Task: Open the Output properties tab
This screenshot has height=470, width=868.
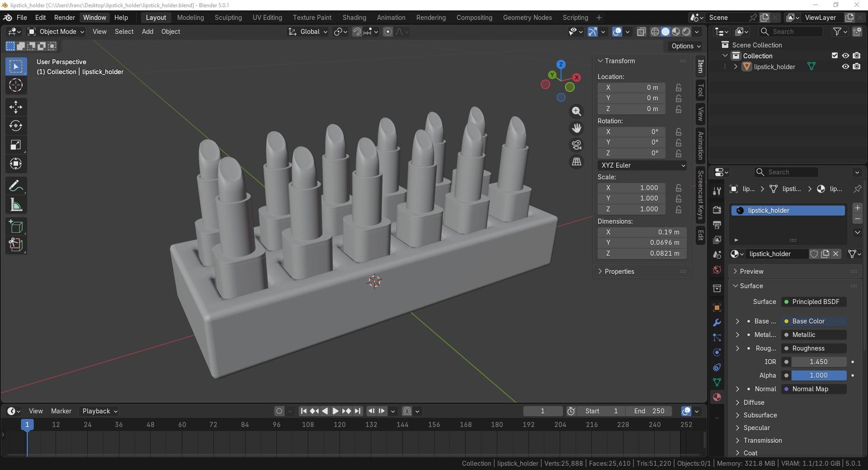Action: click(x=717, y=225)
